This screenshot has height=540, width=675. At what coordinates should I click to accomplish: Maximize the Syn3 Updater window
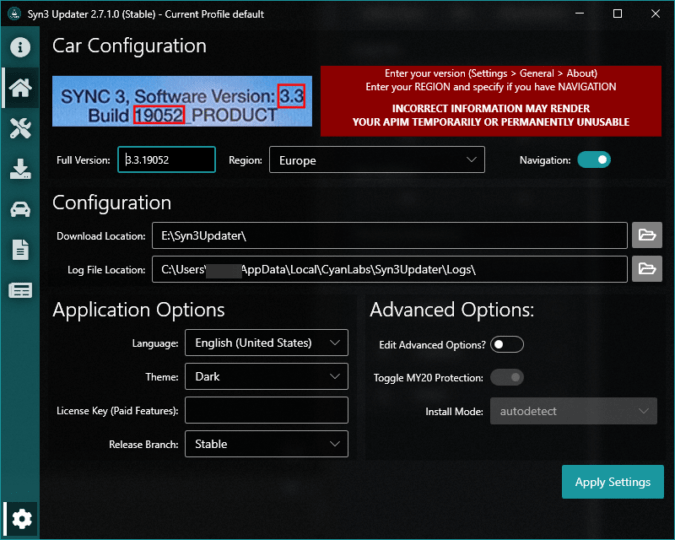click(x=617, y=14)
